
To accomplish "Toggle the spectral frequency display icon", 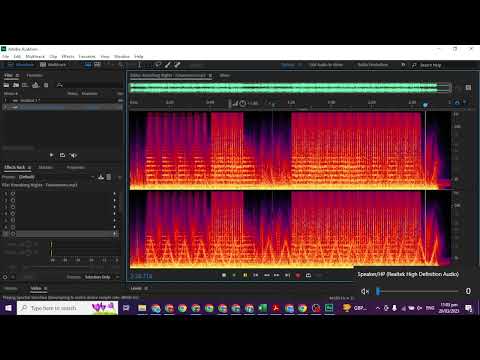I will click(x=88, y=65).
